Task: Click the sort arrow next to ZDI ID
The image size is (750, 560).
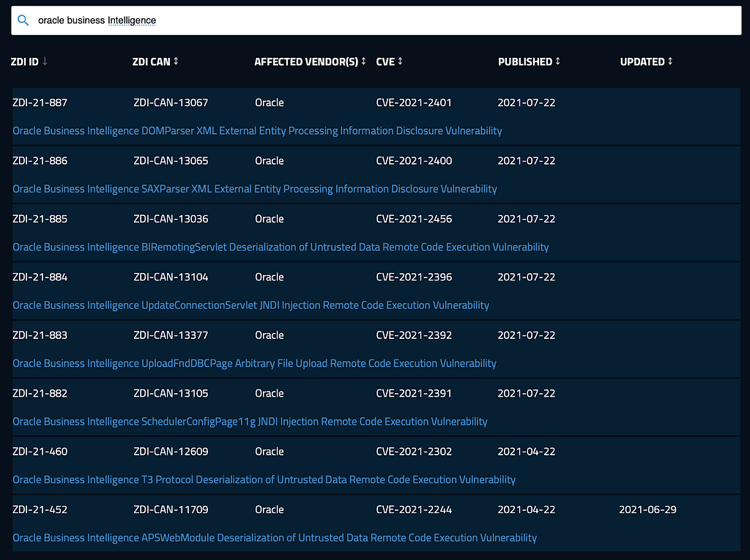Action: (x=45, y=61)
